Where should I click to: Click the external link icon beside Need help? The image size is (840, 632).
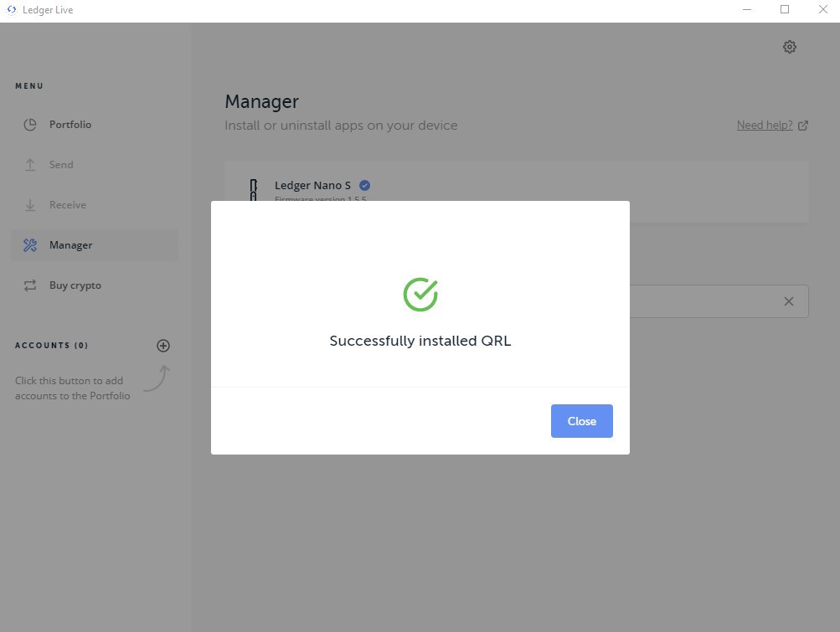(x=803, y=126)
